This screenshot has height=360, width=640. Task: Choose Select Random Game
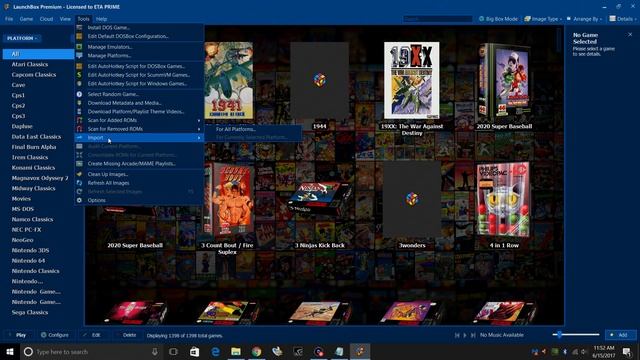(139, 94)
